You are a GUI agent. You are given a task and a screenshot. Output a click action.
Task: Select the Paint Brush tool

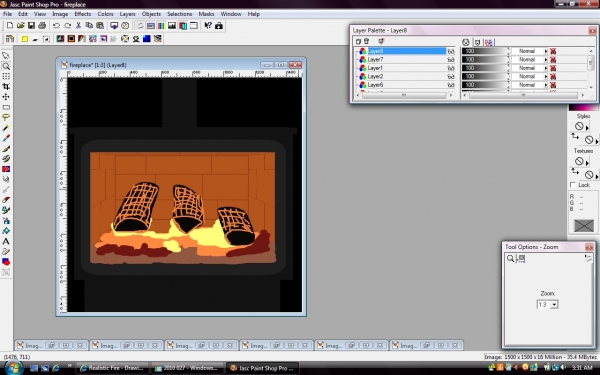click(x=6, y=148)
